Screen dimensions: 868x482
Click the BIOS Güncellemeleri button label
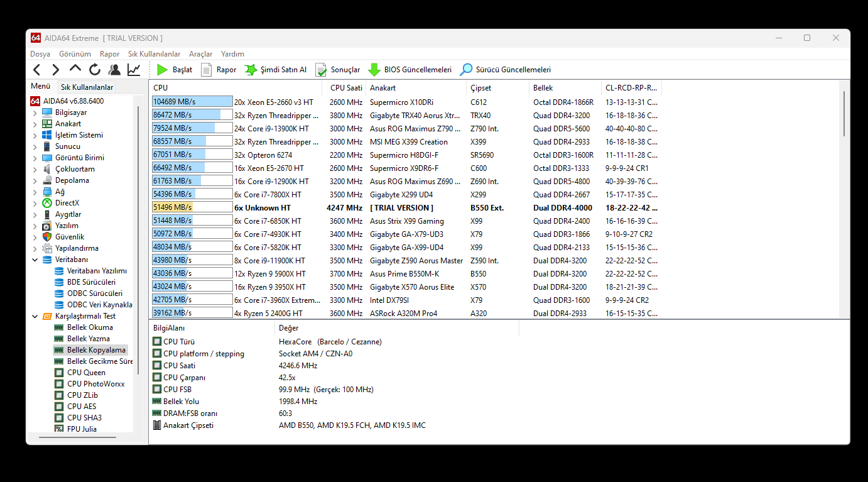pos(418,70)
